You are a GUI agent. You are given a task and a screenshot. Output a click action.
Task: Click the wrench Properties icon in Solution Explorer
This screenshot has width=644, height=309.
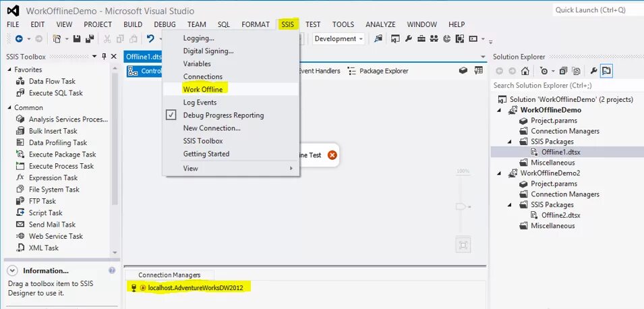pos(593,71)
